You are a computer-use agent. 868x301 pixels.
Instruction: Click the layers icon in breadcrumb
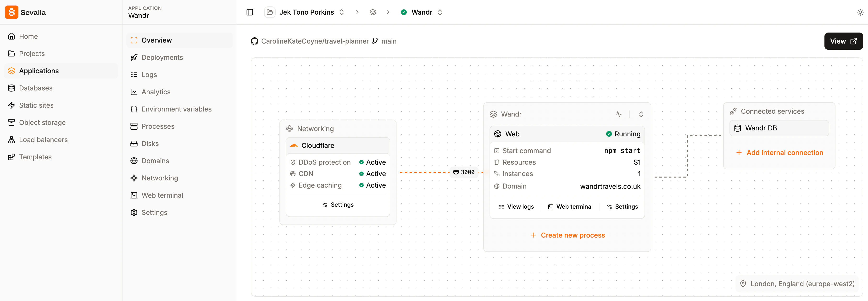tap(372, 12)
